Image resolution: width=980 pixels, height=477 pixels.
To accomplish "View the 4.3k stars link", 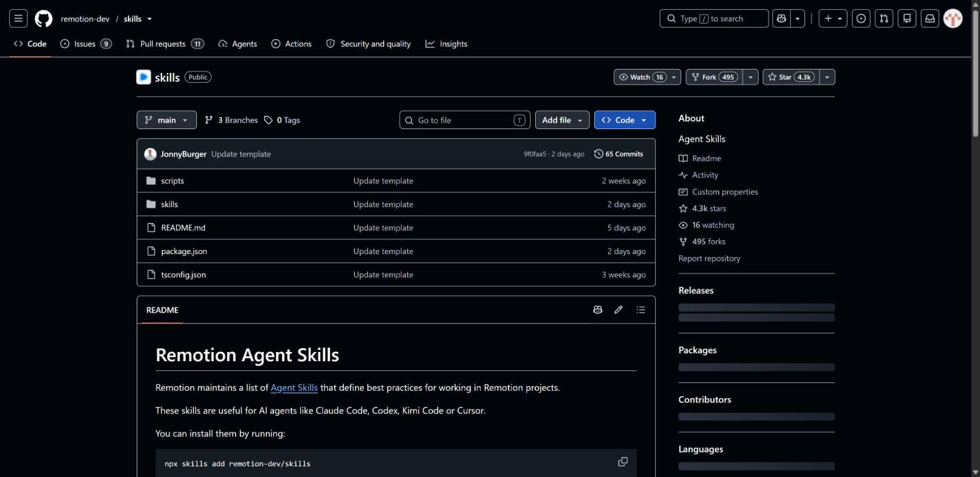I will click(703, 208).
